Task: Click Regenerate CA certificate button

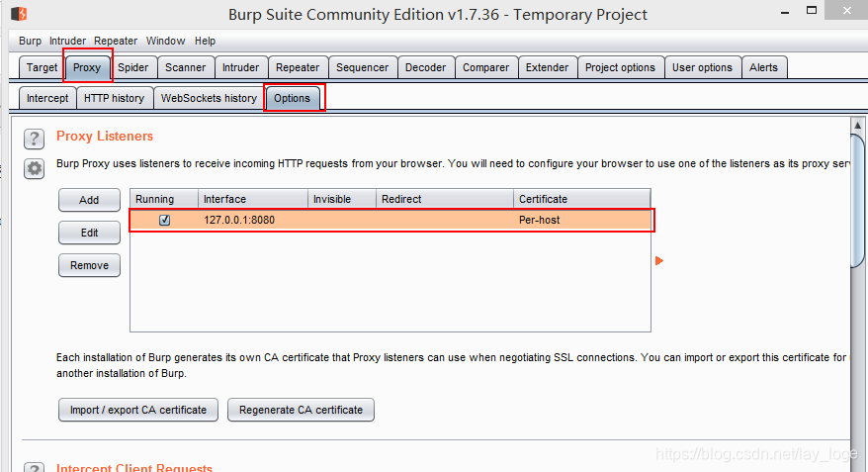Action: tap(302, 410)
